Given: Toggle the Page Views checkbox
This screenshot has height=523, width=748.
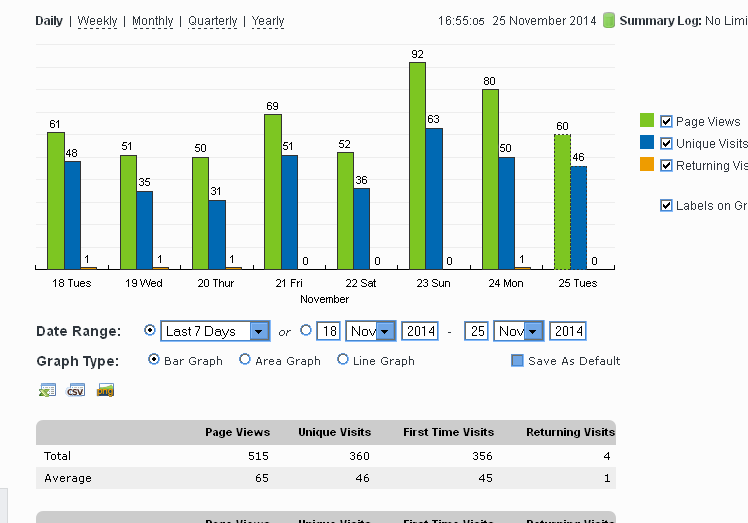Looking at the screenshot, I should tap(666, 121).
